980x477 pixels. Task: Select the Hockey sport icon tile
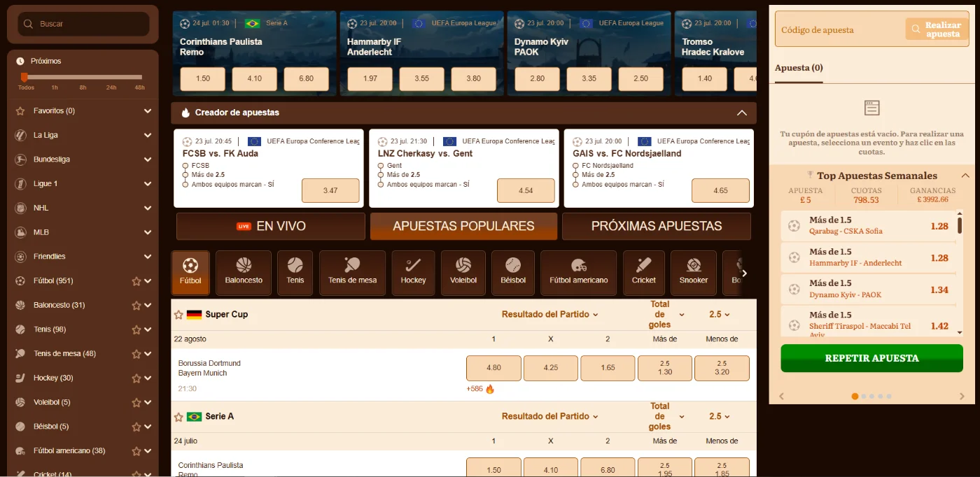point(413,273)
